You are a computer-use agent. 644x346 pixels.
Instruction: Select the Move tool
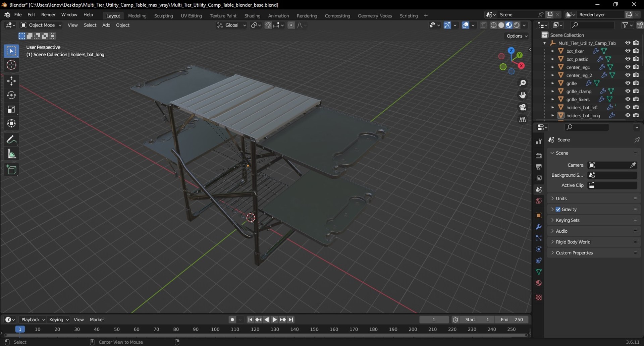coord(11,81)
